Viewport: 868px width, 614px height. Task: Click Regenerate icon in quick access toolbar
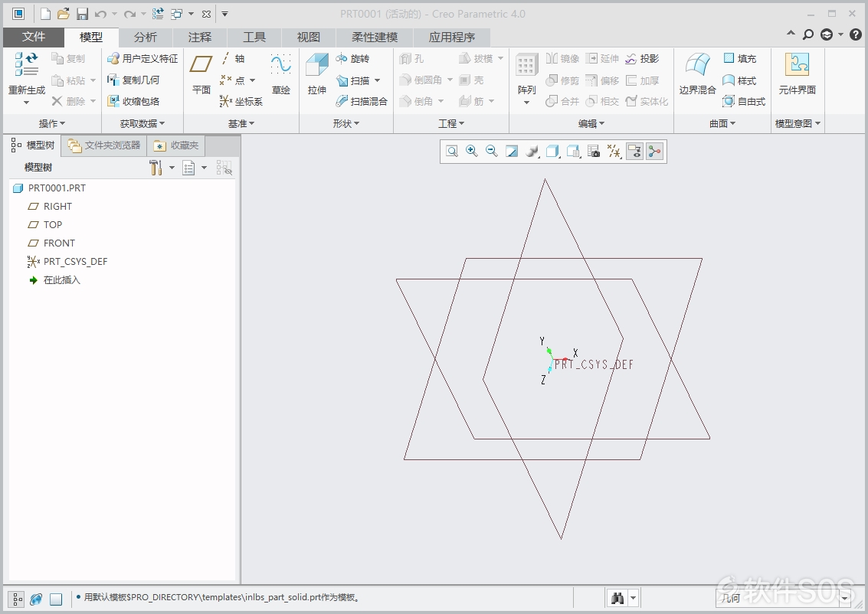tap(158, 14)
